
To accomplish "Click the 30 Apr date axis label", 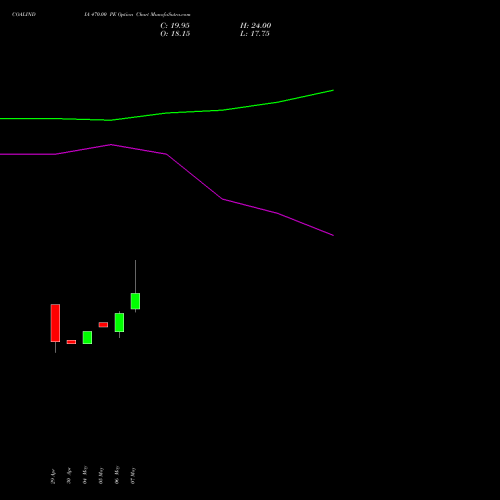I will (69, 476).
